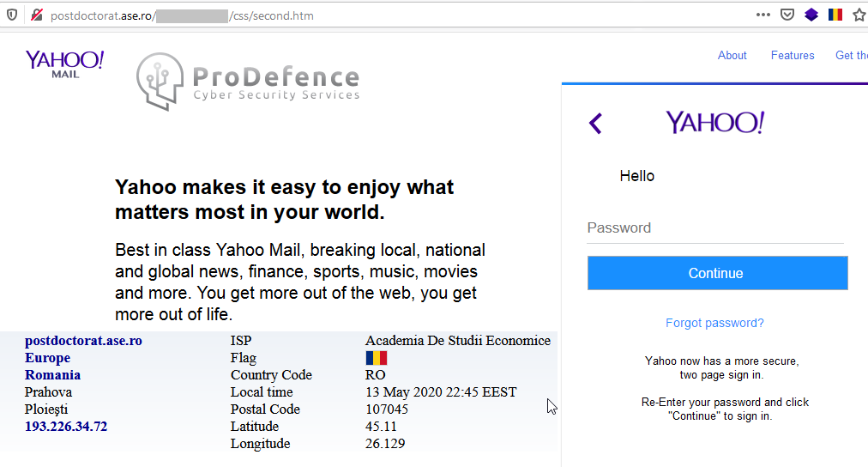Click the Flag label
The height and width of the screenshot is (467, 868).
243,358
